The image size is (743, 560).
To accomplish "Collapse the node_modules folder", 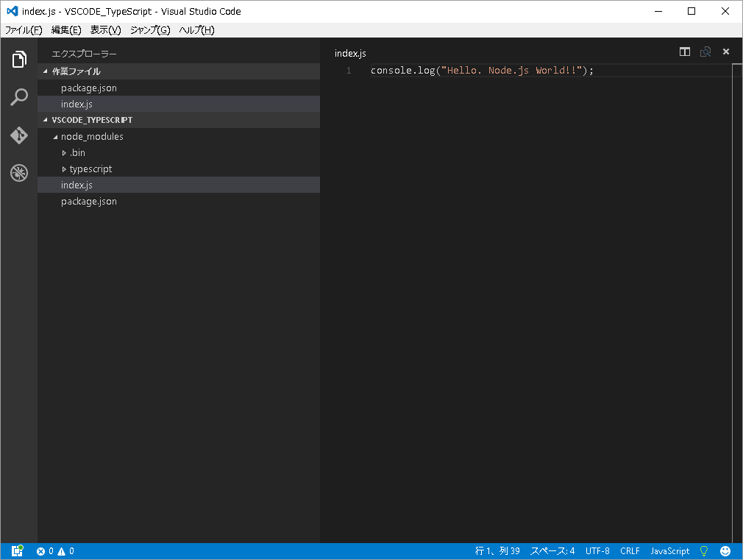I will click(55, 137).
